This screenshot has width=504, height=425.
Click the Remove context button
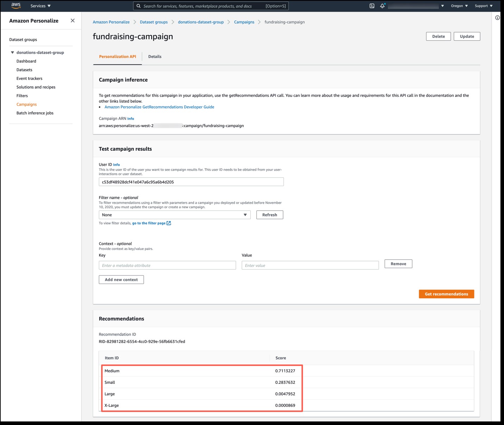pos(398,264)
